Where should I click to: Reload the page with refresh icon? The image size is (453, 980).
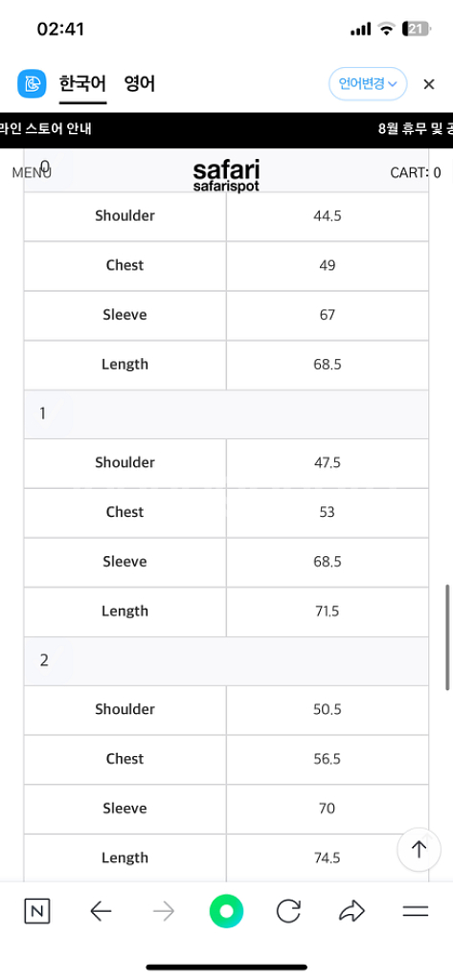coord(288,911)
